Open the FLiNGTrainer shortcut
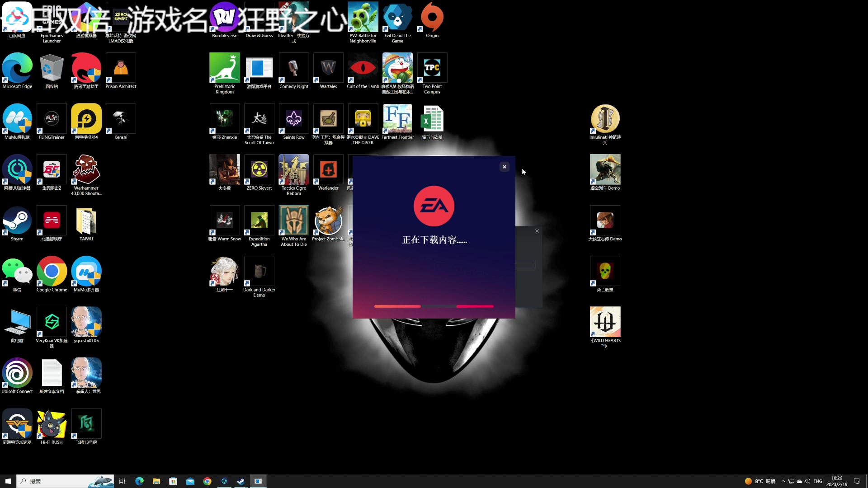 point(52,122)
